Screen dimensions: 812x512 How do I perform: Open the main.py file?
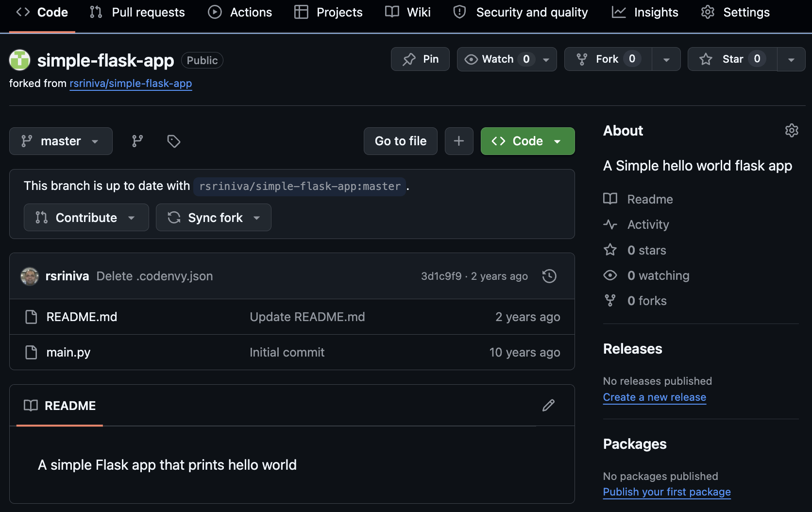point(68,353)
